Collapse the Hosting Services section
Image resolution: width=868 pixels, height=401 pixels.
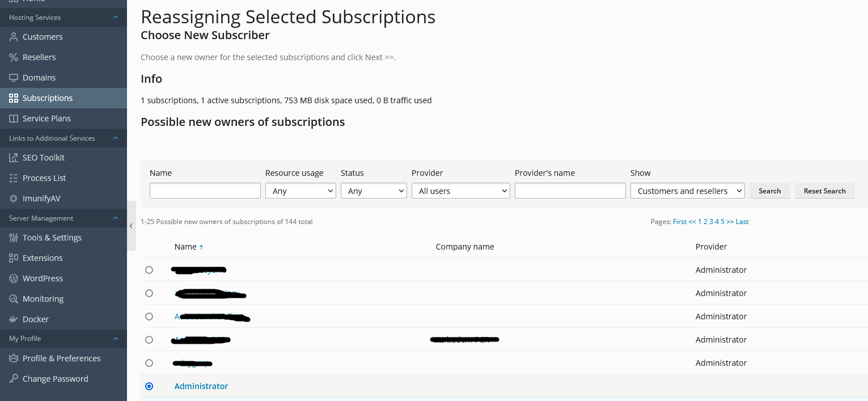(116, 18)
